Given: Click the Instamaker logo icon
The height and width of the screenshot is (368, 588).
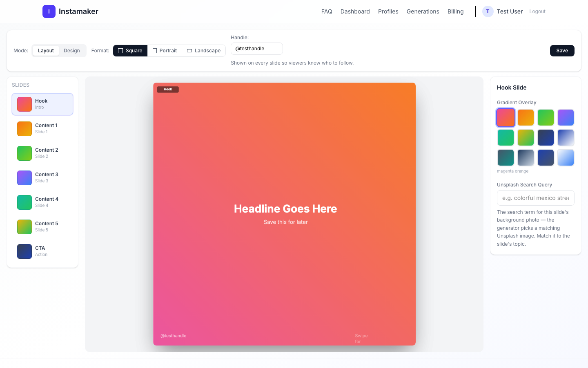Looking at the screenshot, I should 49,11.
